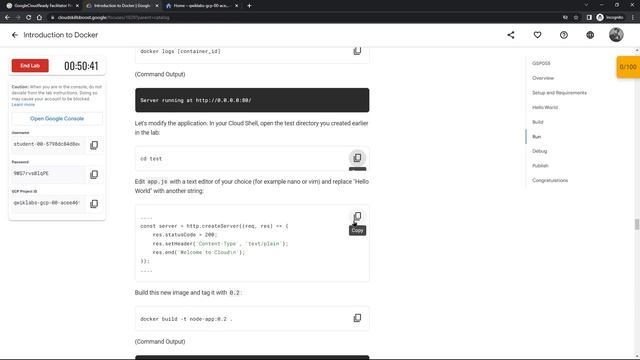The image size is (640, 360).
Task: Open language globe icon
Action: (590, 35)
